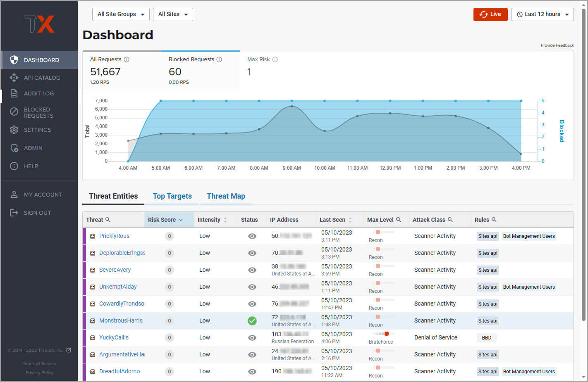Image resolution: width=588 pixels, height=382 pixels.
Task: Toggle the watch eye icon for PricklyRous
Action: coord(252,236)
